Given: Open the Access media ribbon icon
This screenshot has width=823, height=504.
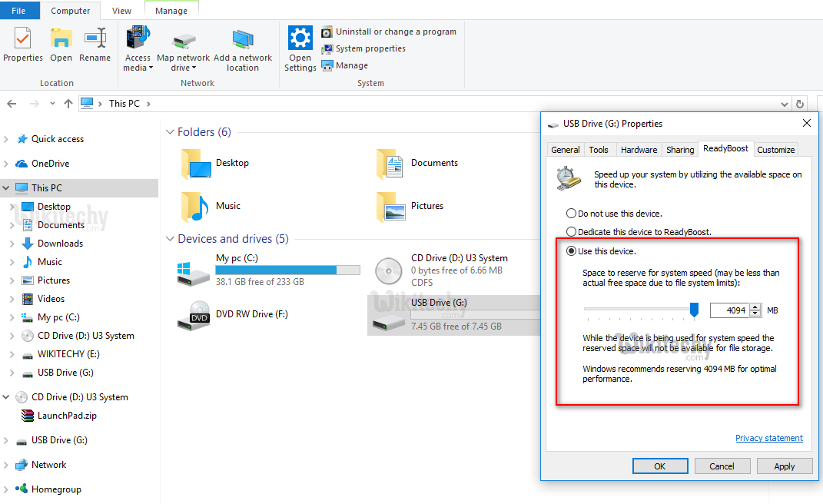Looking at the screenshot, I should (138, 38).
